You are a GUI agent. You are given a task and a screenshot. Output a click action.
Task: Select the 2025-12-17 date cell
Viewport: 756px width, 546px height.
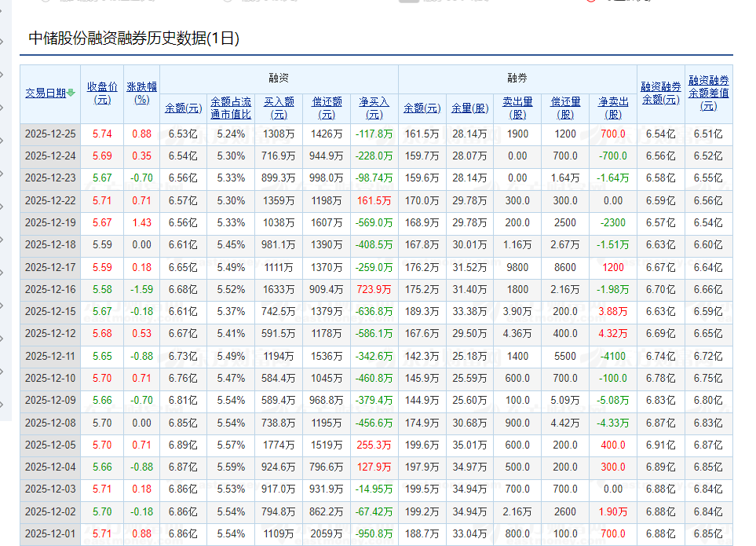(x=50, y=268)
